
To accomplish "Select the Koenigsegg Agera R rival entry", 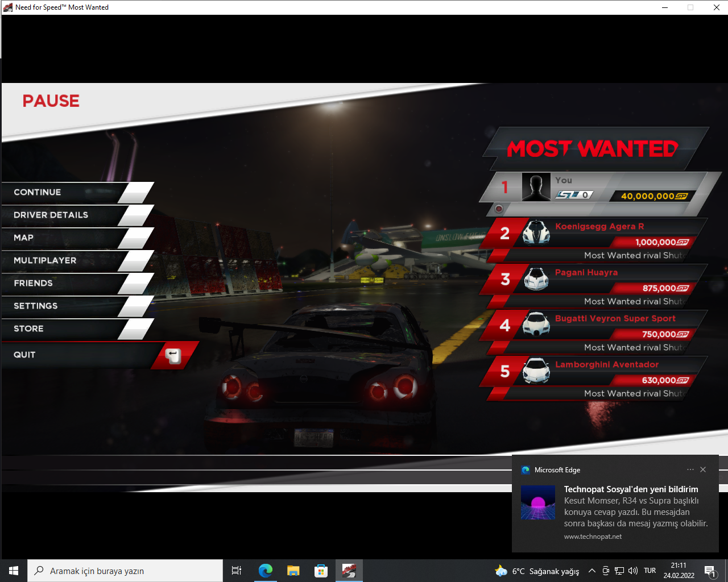I will point(594,240).
